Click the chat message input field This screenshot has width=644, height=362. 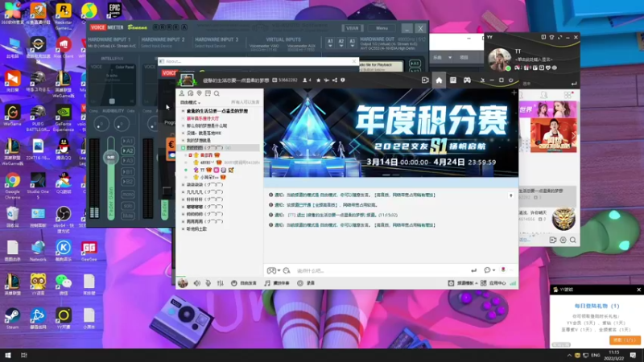pyautogui.click(x=382, y=270)
